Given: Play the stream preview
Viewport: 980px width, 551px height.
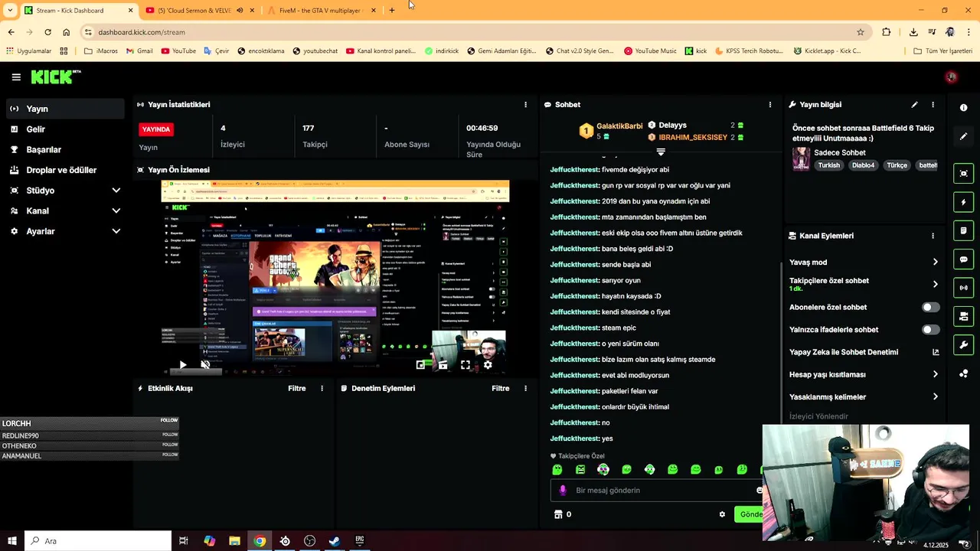Looking at the screenshot, I should coord(182,365).
